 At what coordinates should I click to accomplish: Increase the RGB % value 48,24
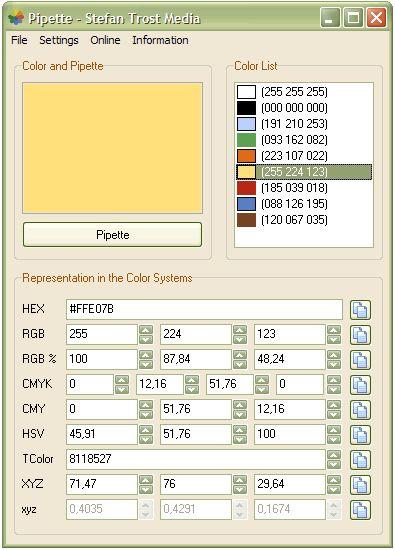(334, 355)
